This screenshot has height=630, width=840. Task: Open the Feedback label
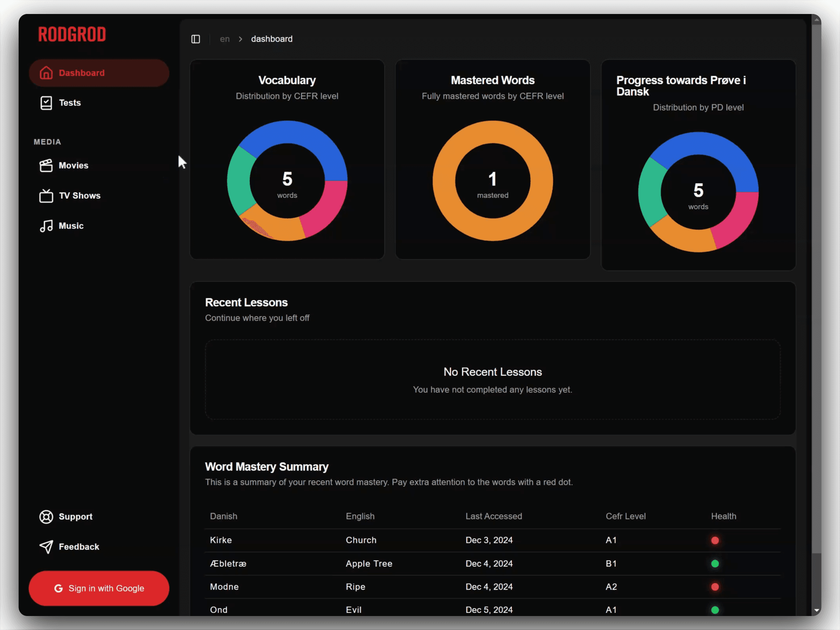[x=79, y=547]
